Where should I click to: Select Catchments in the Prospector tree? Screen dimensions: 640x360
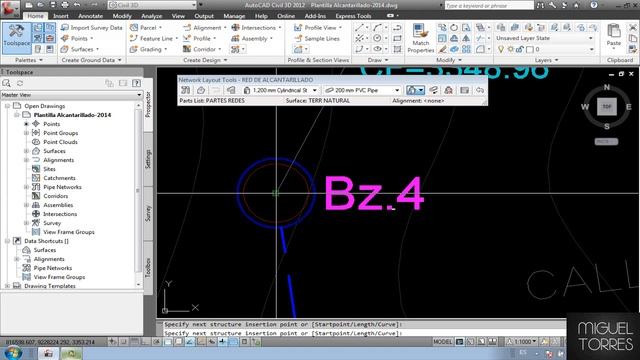pos(59,178)
